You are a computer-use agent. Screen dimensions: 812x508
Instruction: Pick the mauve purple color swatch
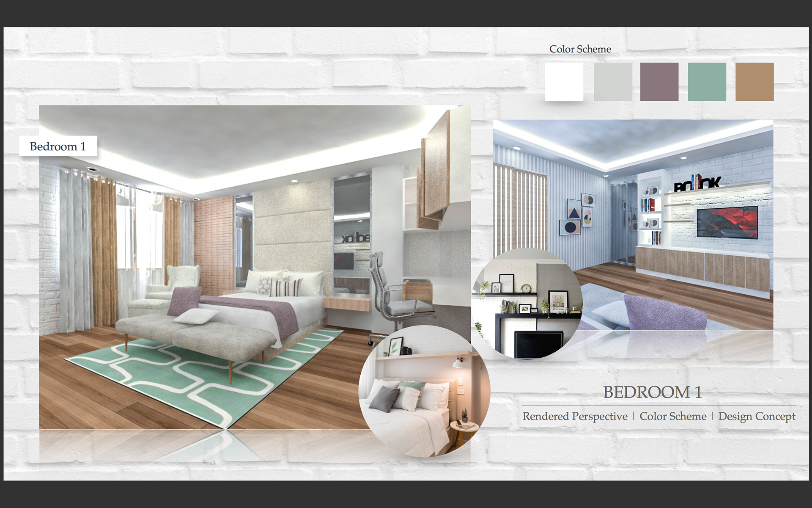[659, 82]
